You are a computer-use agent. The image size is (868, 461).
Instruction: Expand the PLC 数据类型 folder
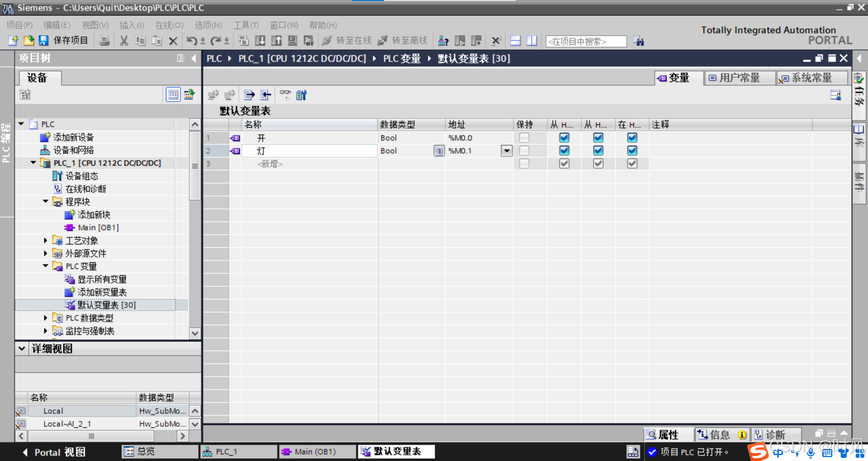(x=45, y=318)
